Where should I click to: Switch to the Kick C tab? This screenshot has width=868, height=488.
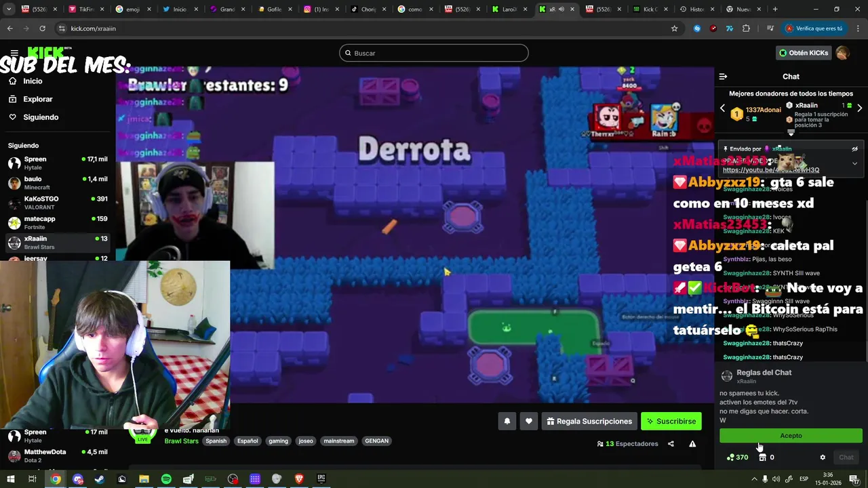click(x=650, y=9)
